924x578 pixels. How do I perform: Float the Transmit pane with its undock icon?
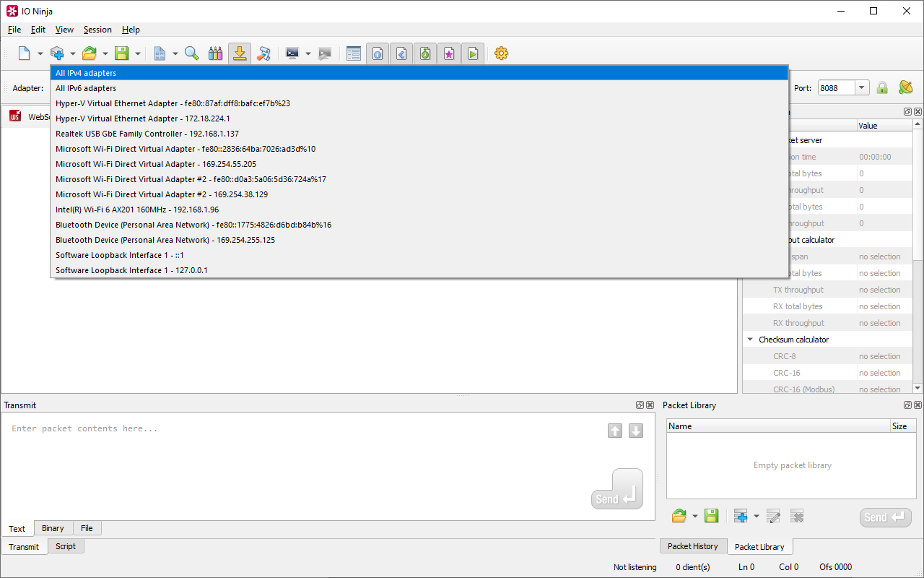640,405
